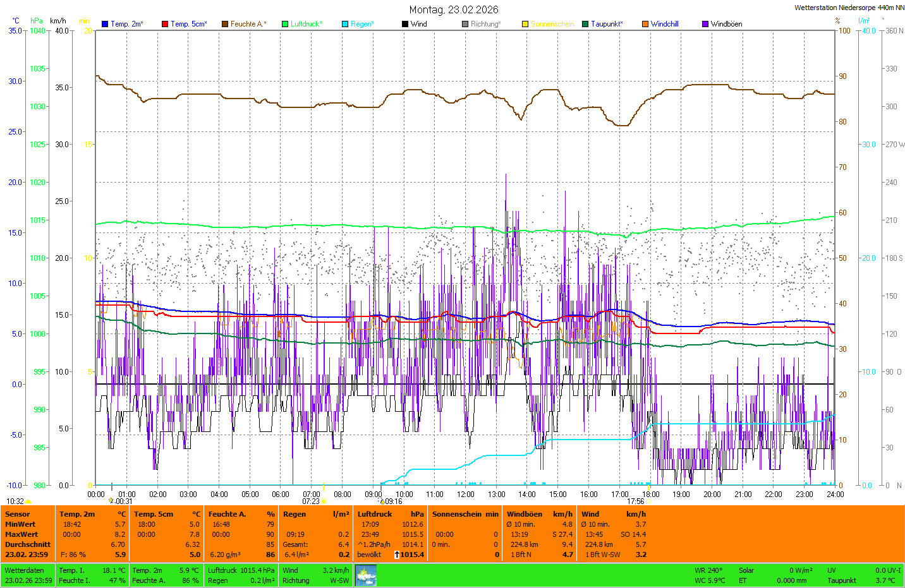Viewport: 905px width, 588px height.
Task: Click the green Luftdruck legend square
Action: pos(285,24)
